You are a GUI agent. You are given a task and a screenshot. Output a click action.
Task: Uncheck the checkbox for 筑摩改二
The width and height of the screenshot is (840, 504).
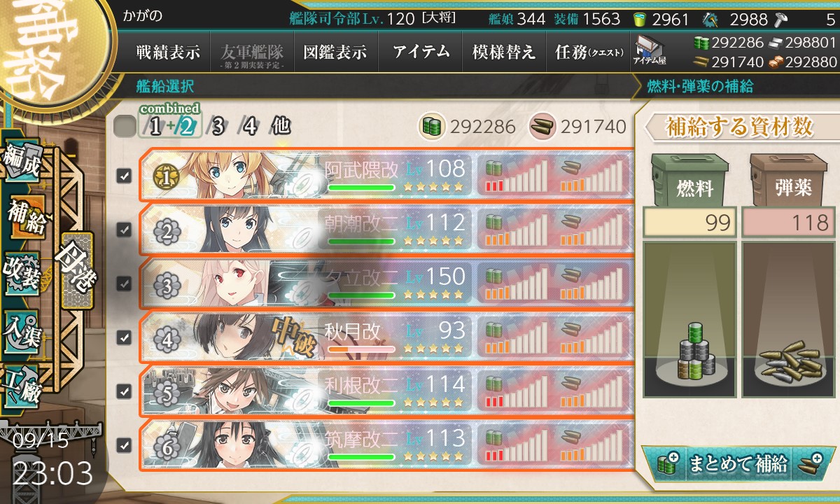pos(124,444)
